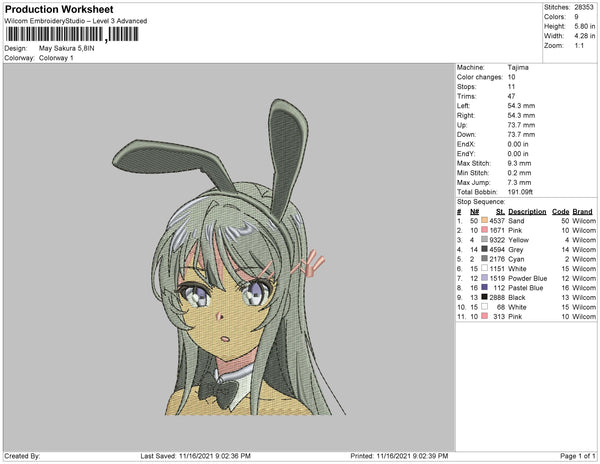Click the 'Description' column header

527,212
